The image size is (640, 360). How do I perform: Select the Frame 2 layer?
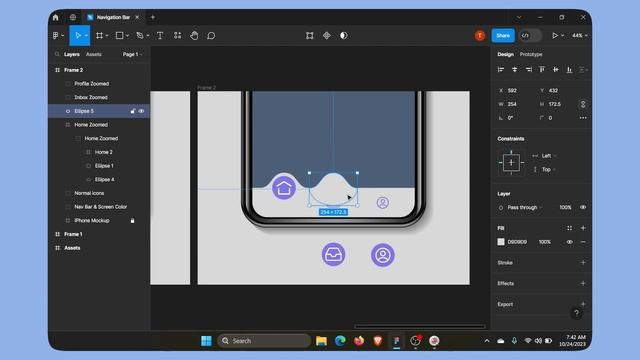pyautogui.click(x=73, y=70)
